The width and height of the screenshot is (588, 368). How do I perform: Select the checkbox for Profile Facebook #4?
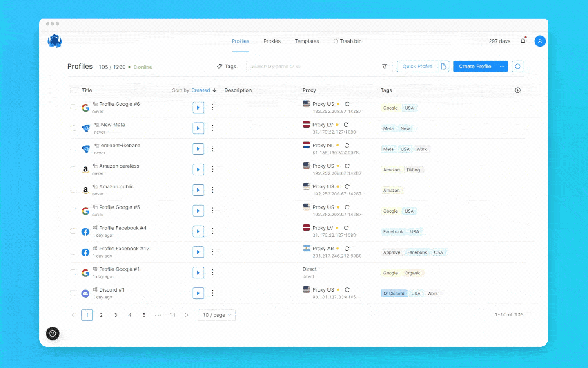[73, 231]
